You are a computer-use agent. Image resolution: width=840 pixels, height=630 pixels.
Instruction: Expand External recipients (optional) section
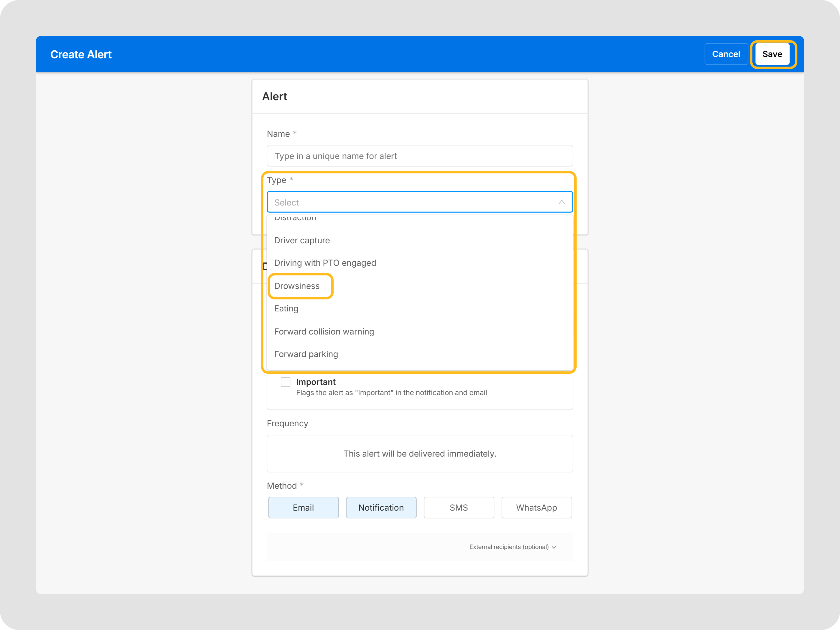click(509, 547)
